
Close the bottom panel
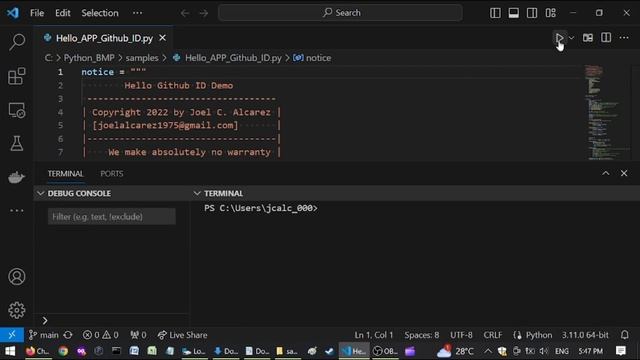pos(624,173)
